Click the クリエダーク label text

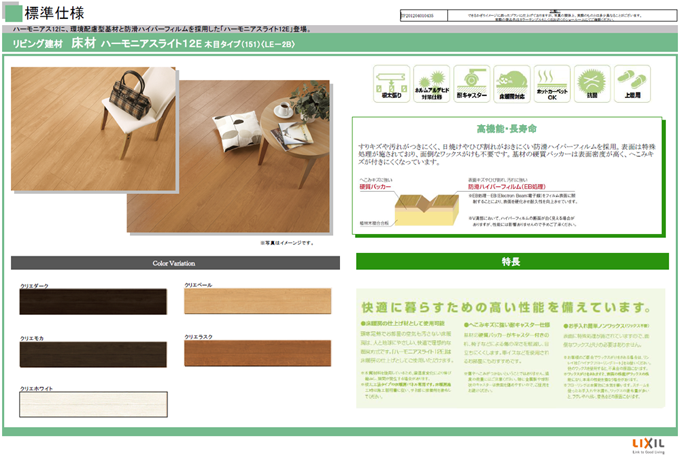point(34,286)
